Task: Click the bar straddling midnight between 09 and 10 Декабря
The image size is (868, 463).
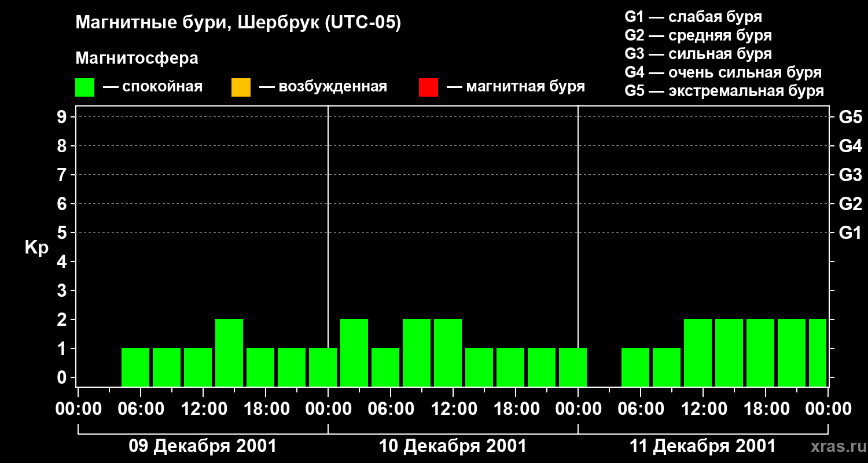Action: click(x=323, y=367)
